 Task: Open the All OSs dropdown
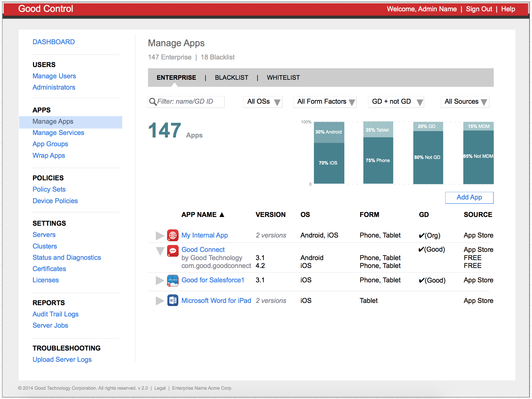[x=263, y=102]
